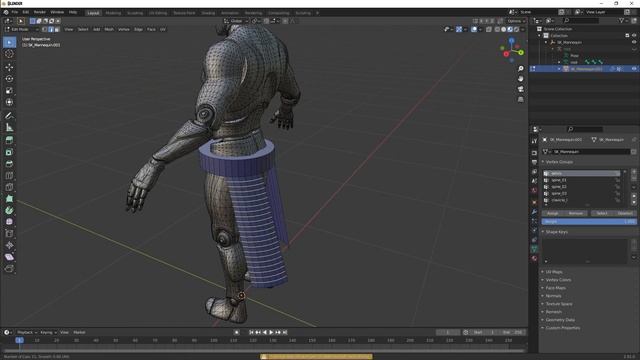
Task: Collapse the Shape Keys panel
Action: tap(556, 232)
